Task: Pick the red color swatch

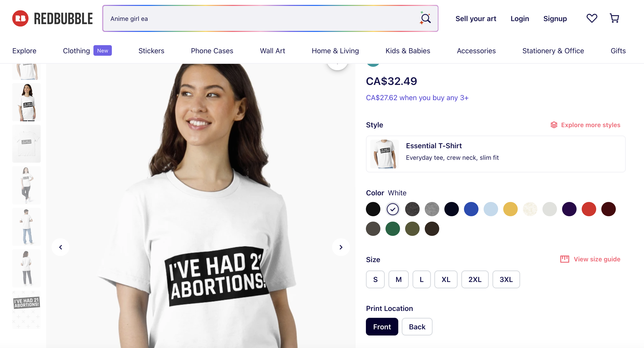Action: [589, 209]
